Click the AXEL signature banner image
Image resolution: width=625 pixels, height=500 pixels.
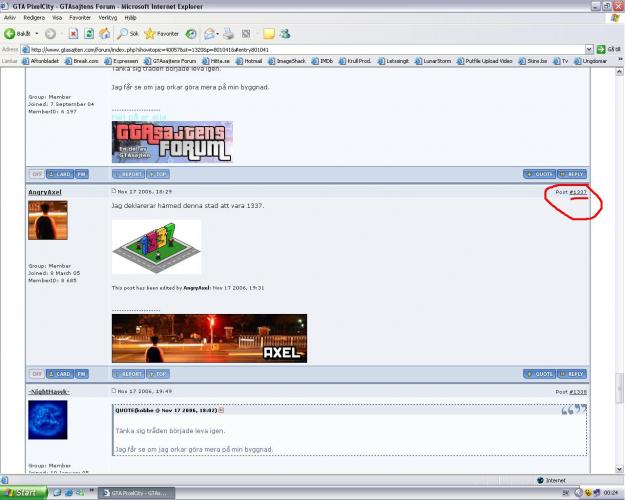click(x=209, y=338)
